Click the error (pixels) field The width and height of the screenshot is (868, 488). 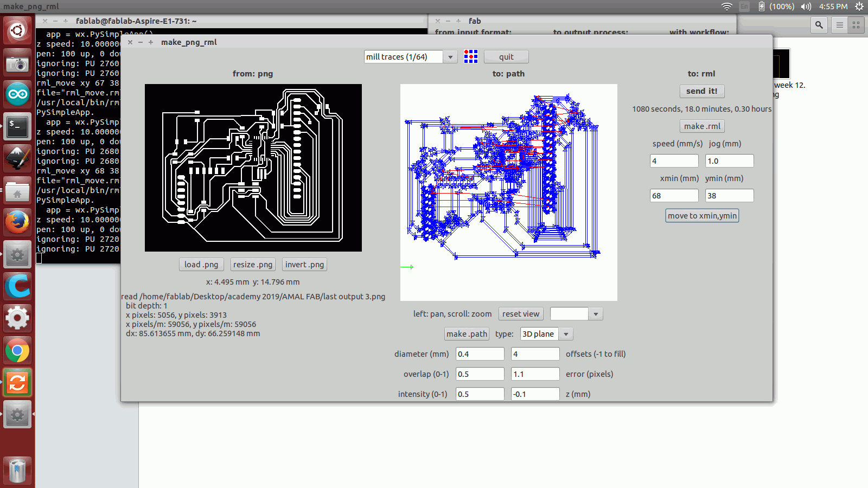pos(535,374)
